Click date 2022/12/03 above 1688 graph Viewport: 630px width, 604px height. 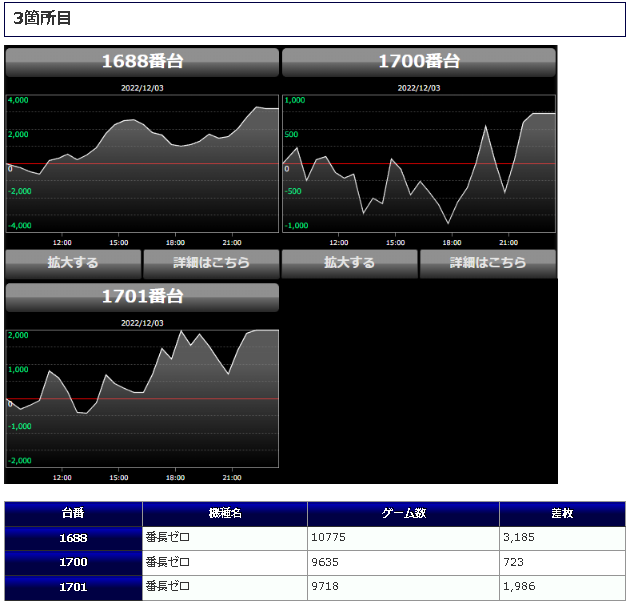tap(142, 88)
